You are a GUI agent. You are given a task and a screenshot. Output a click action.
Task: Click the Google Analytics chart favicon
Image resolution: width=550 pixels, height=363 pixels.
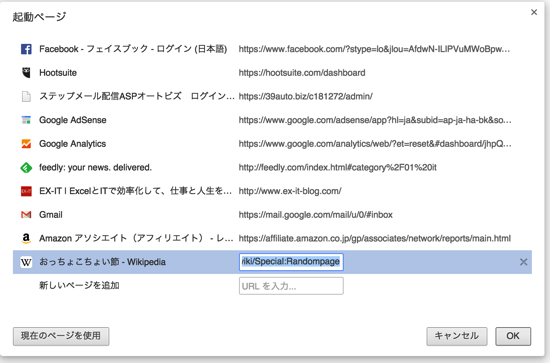pos(26,143)
